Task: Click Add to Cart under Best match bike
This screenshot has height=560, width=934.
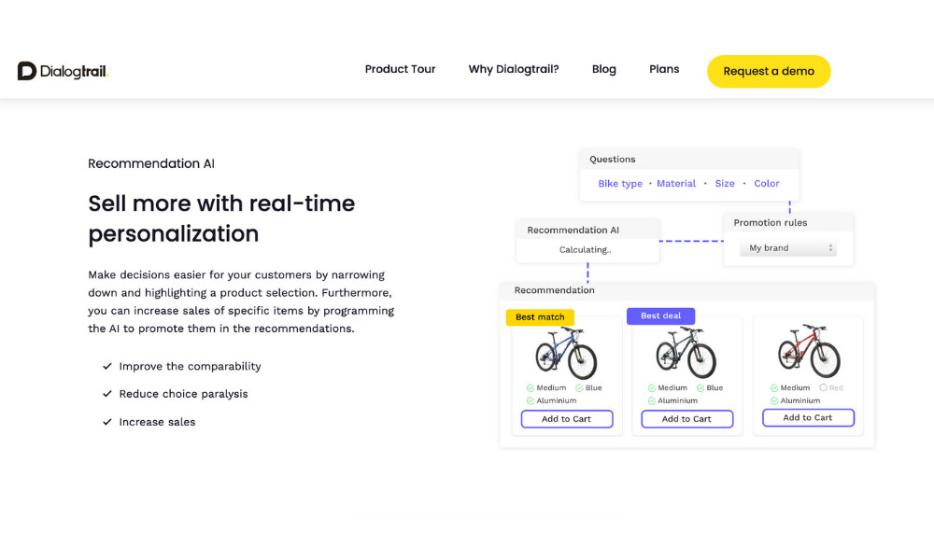Action: pyautogui.click(x=567, y=419)
